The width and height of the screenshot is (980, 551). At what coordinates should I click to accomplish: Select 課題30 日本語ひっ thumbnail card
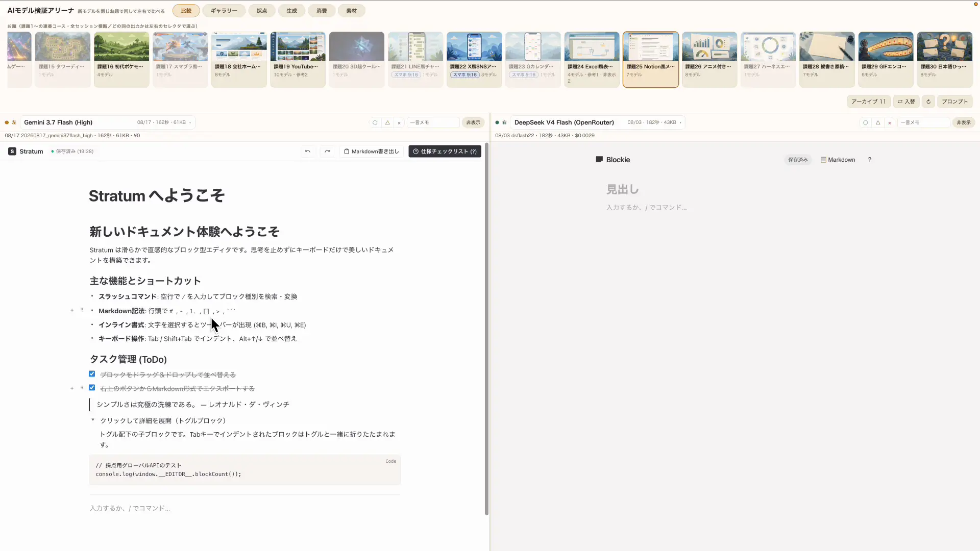(945, 59)
